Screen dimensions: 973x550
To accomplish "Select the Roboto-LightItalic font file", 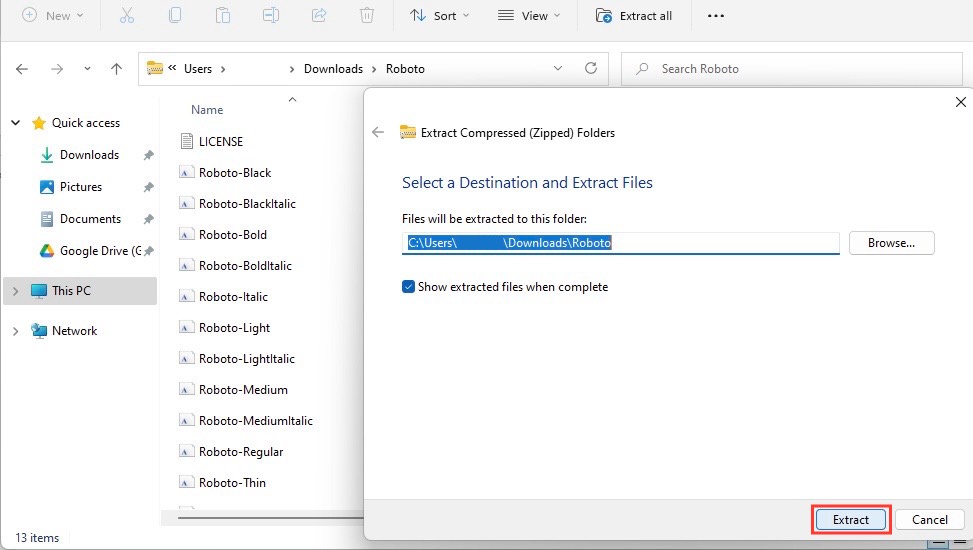I will coord(246,359).
